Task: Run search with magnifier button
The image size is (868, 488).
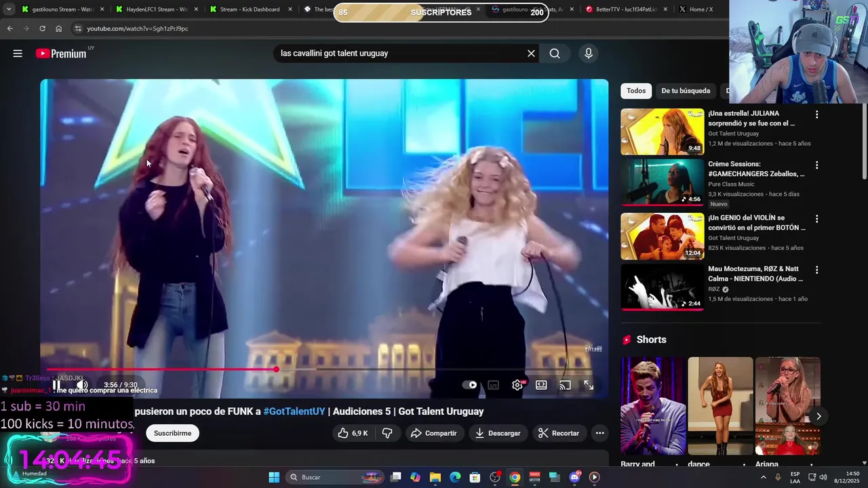Action: click(555, 54)
